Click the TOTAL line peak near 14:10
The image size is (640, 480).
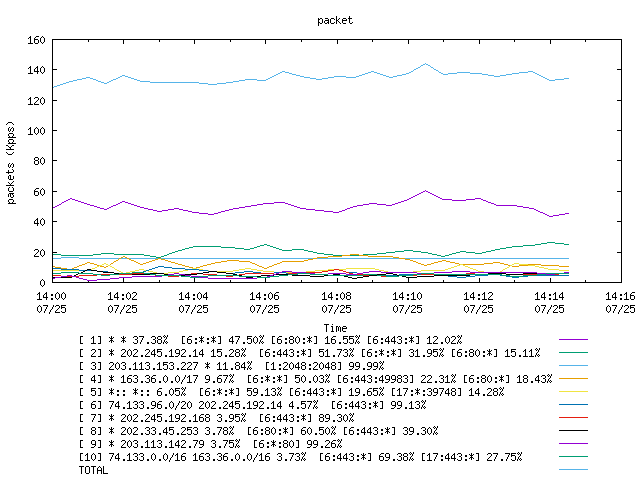pyautogui.click(x=425, y=64)
